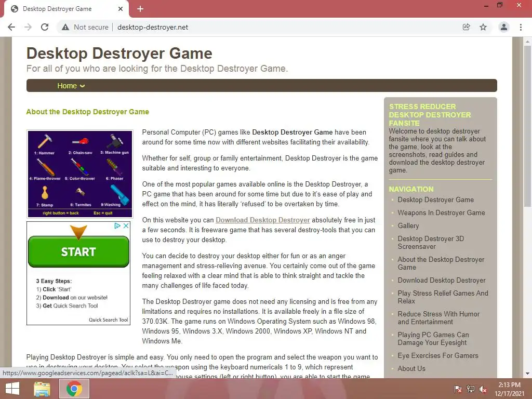This screenshot has width=532, height=399.
Task: Open File Explorer from taskbar
Action: pyautogui.click(x=42, y=389)
